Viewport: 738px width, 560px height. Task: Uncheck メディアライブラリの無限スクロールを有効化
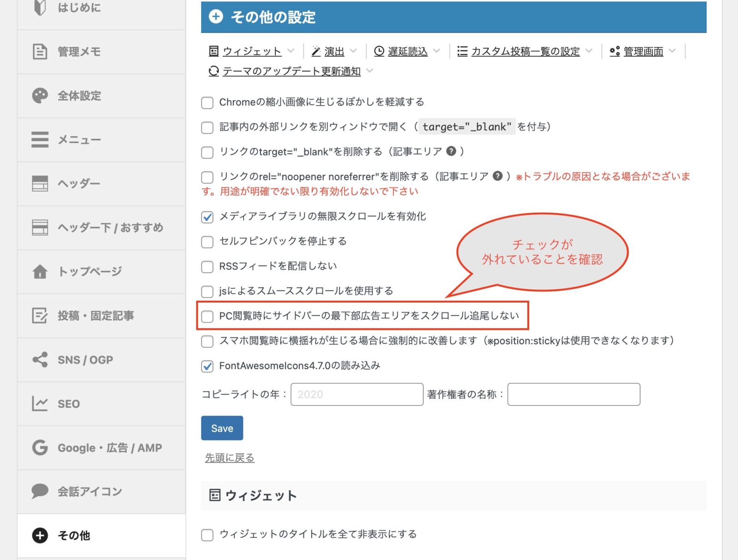click(x=208, y=217)
